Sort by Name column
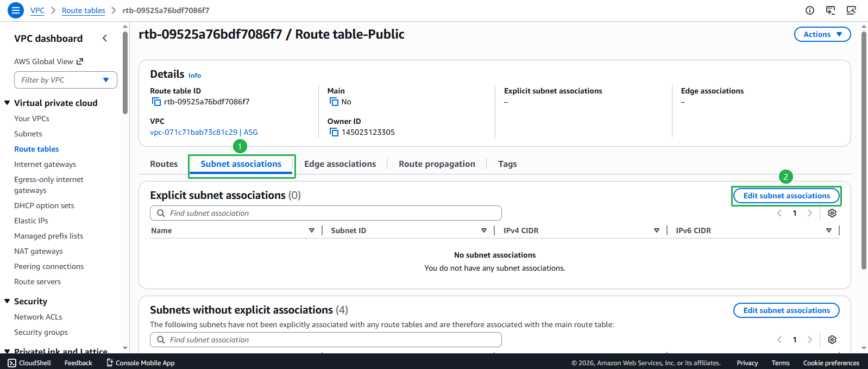868x369 pixels. [x=312, y=230]
